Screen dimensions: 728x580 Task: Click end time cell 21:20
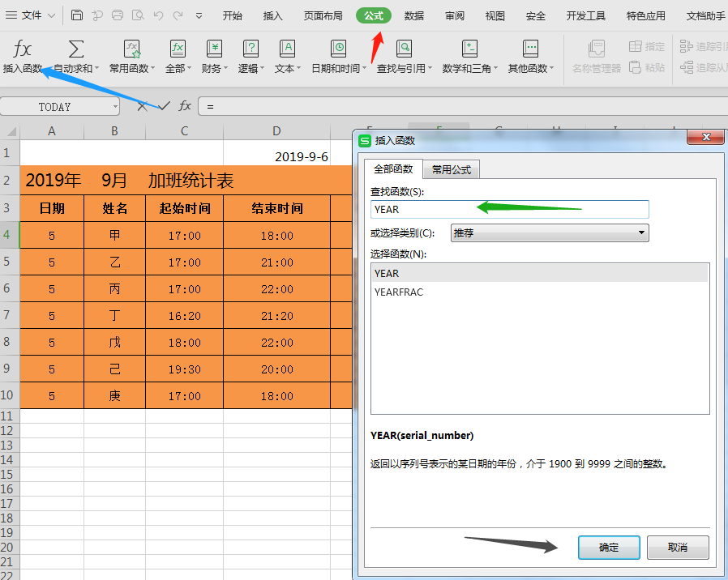pyautogui.click(x=276, y=316)
